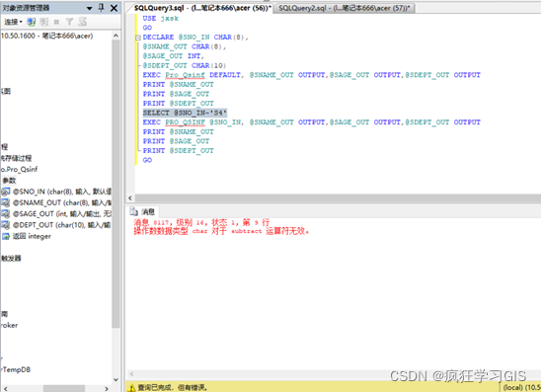
Task: Click the @DEPT_OUT parameter icon
Action: click(6, 225)
